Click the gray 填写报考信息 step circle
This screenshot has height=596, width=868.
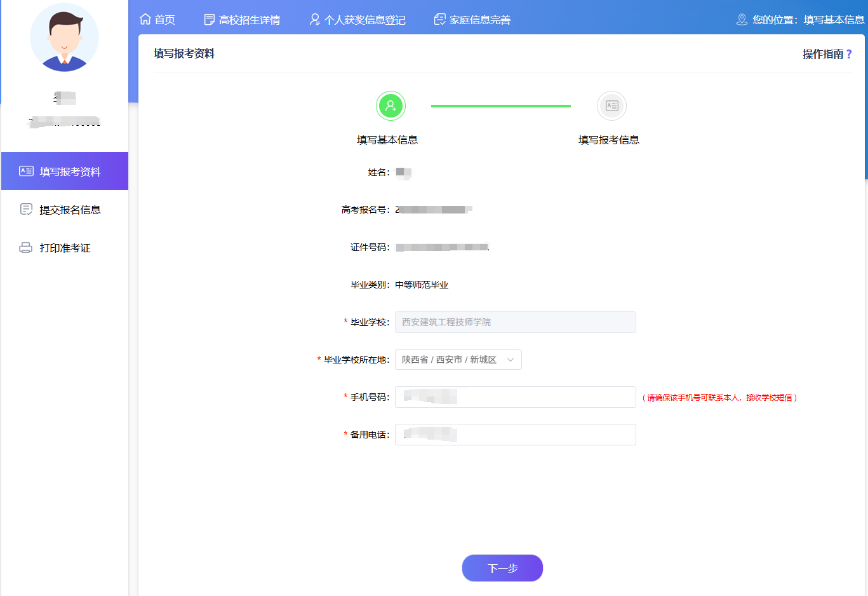(611, 106)
